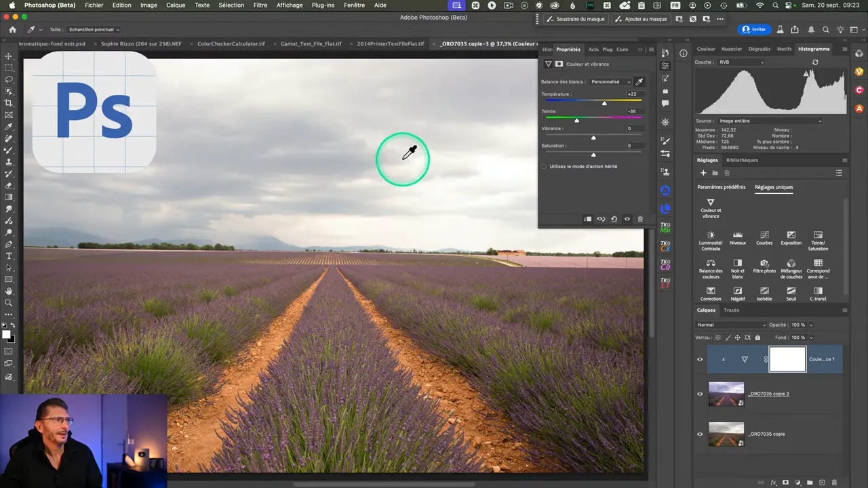Open the layer blend mode Normal dropdown

pos(731,325)
